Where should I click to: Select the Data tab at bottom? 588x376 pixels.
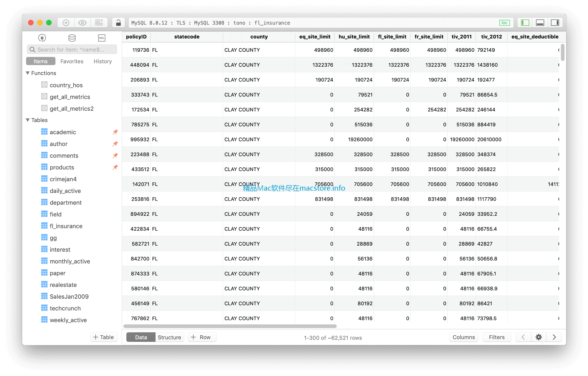(141, 337)
